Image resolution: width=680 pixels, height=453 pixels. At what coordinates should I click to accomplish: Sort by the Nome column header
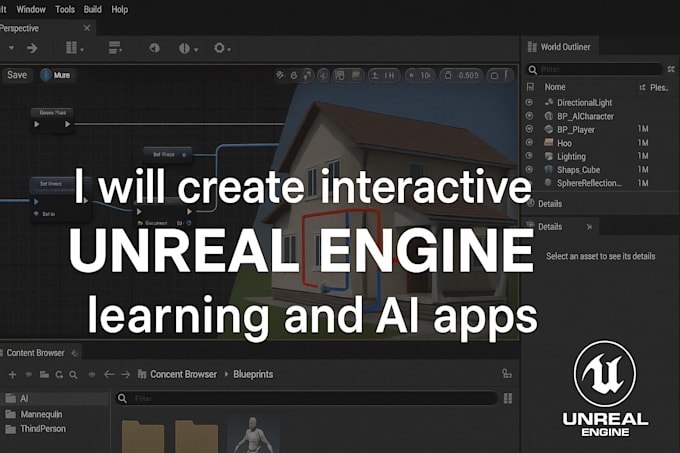click(555, 87)
